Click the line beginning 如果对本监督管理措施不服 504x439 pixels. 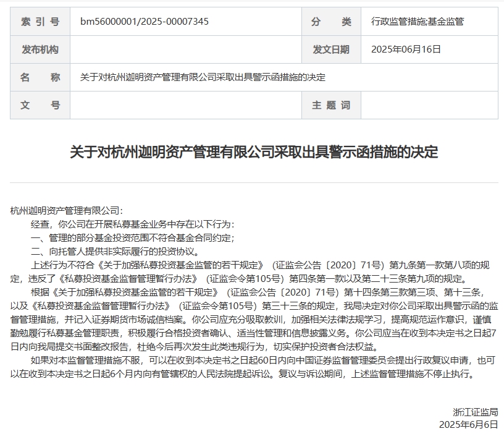(x=263, y=360)
